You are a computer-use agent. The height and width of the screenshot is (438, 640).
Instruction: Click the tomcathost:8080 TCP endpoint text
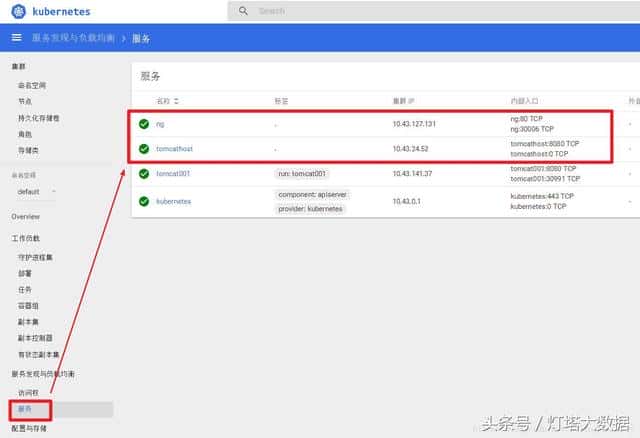[x=544, y=144]
